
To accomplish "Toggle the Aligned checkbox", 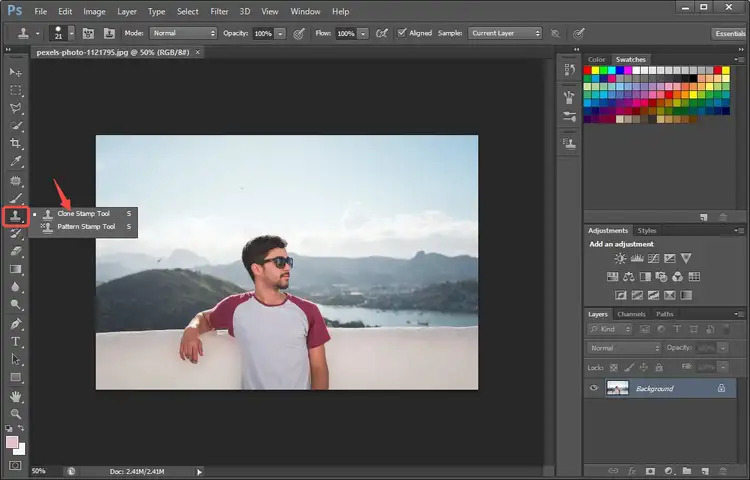I will pyautogui.click(x=402, y=33).
